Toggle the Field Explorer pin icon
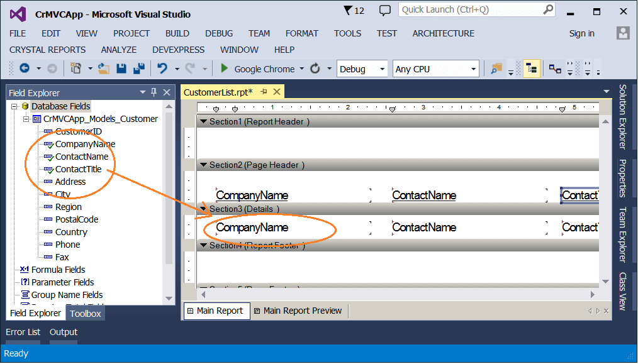This screenshot has width=638, height=364. point(154,92)
